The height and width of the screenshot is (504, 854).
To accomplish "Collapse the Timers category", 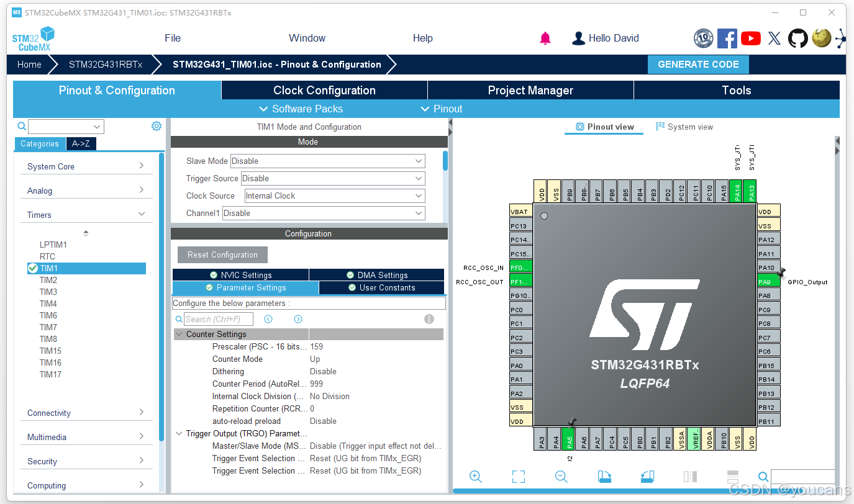I will (x=86, y=215).
